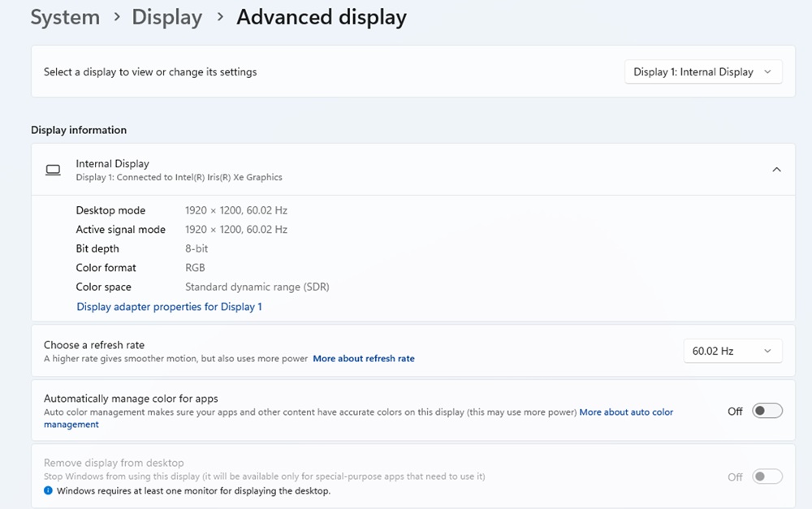Click the chevron on the refresh rate dropdown
Viewport: 812px width, 509px height.
768,351
